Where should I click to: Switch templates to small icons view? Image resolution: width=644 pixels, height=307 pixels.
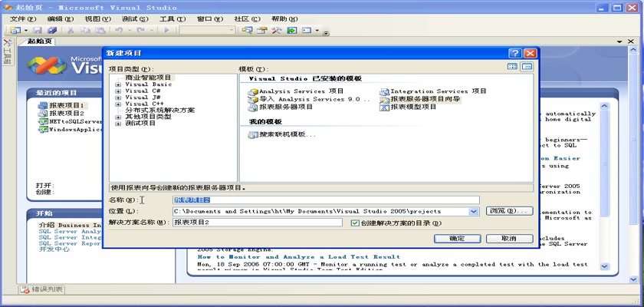click(x=527, y=67)
